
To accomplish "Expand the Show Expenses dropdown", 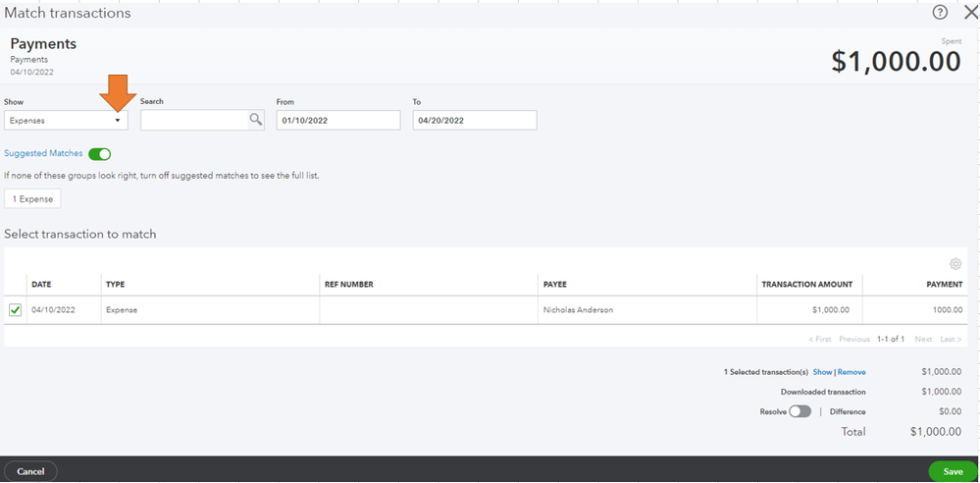I will [x=67, y=120].
